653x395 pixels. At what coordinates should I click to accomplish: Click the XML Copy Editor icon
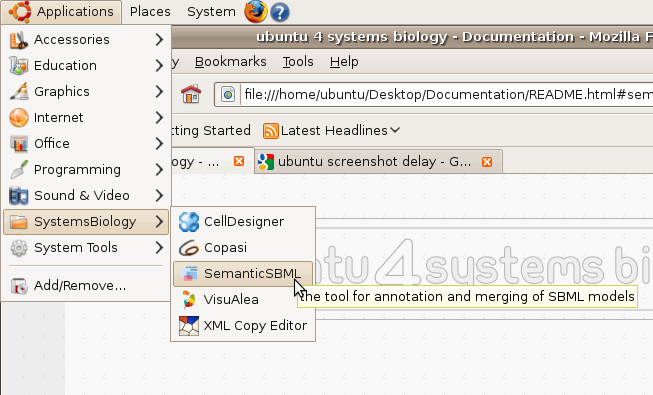189,326
